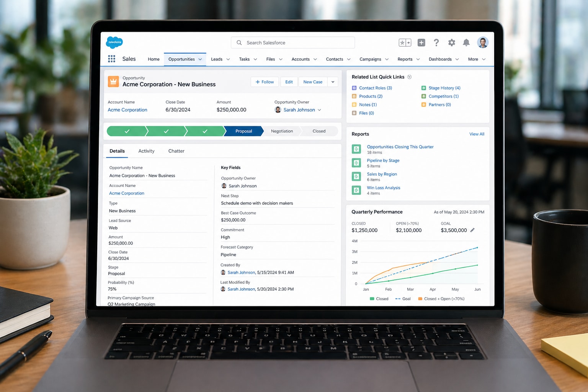The width and height of the screenshot is (588, 392).
Task: Open Acme Corporation link in header
Action: point(127,110)
